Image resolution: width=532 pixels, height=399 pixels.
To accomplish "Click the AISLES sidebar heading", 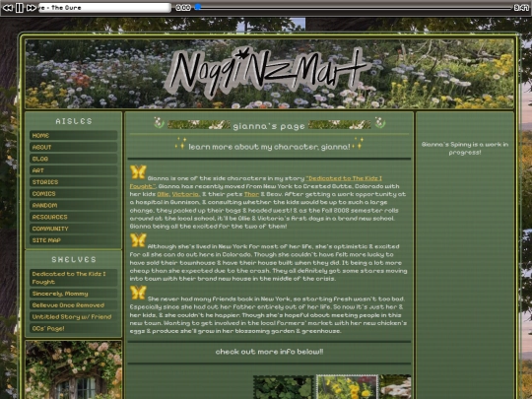I will [74, 121].
